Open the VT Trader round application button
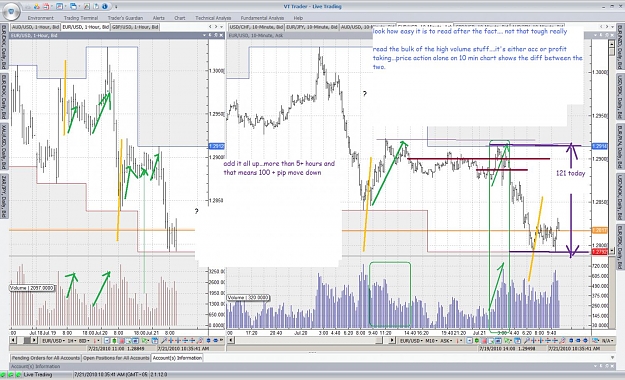The height and width of the screenshot is (380, 625). click(11, 11)
